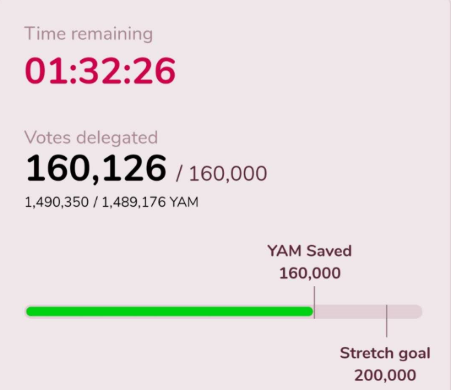Viewport: 452px width, 392px height.
Task: Click the Stretch goal tick mark line
Action: [387, 321]
